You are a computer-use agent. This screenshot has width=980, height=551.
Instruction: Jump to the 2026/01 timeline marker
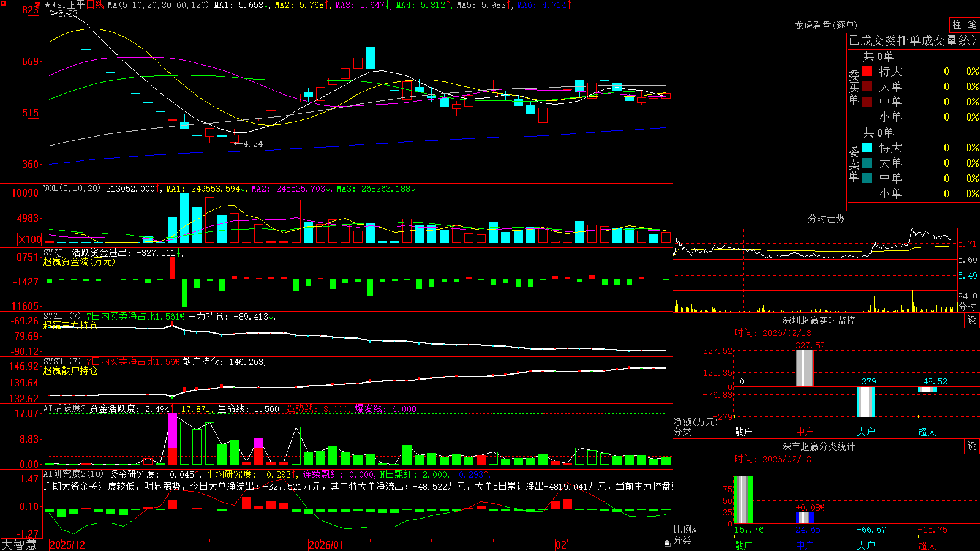pos(326,545)
